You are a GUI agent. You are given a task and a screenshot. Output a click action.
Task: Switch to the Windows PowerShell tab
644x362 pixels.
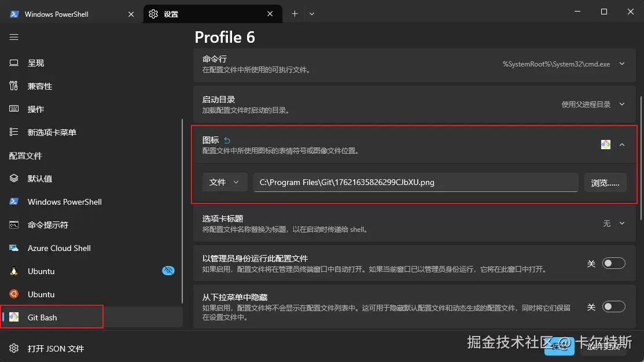point(64,13)
